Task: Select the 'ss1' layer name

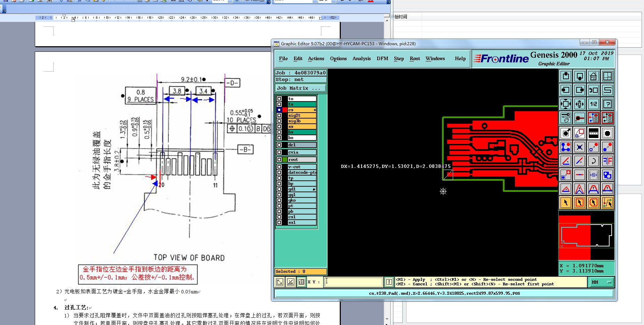Action: click(x=302, y=222)
